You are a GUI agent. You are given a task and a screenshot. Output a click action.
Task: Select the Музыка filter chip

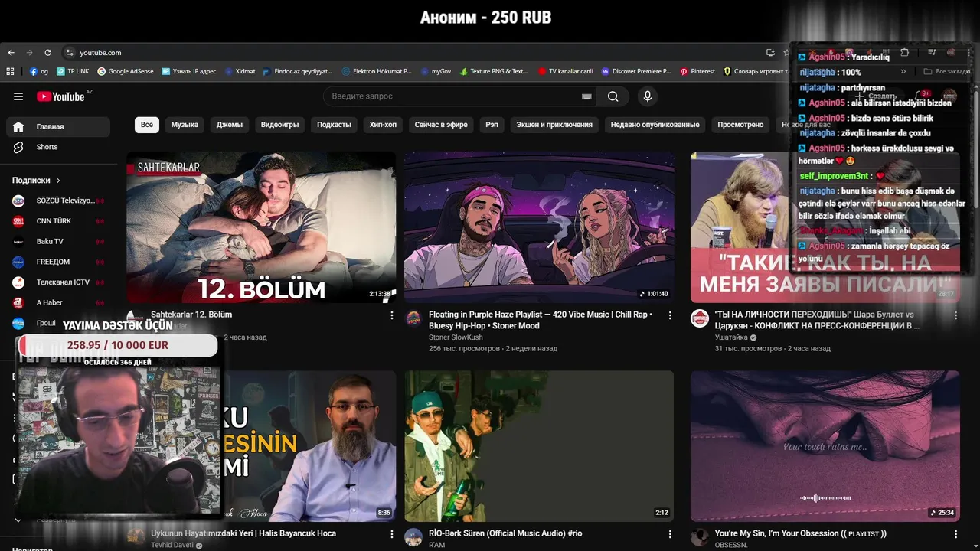185,125
